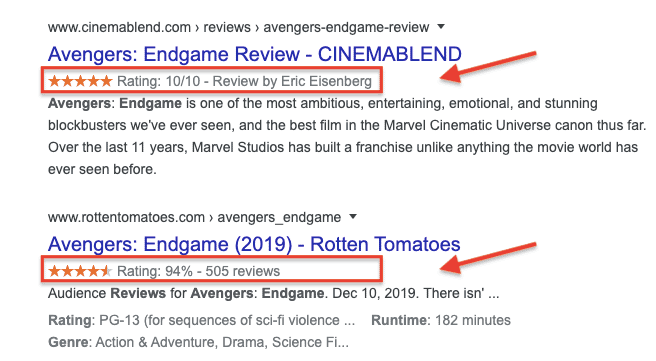The width and height of the screenshot is (656, 361).
Task: Click the 'Rating: 10/10 - Review by Eric Eisenberg' text
Action: (244, 81)
